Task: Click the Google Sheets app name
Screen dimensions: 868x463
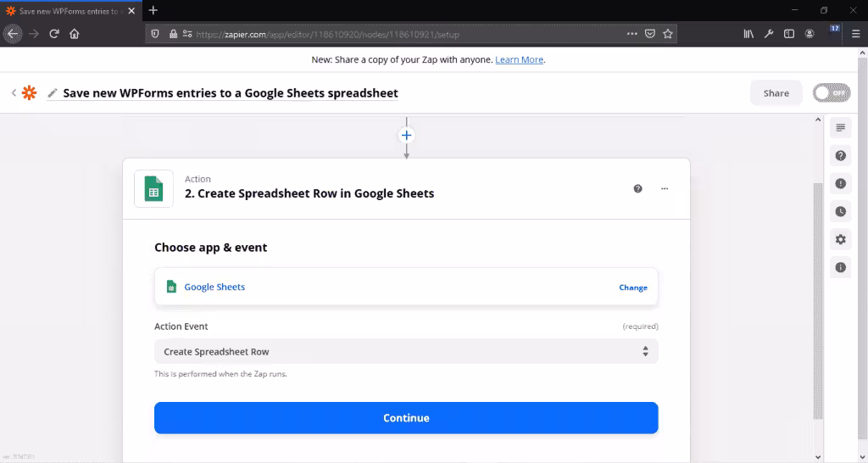Action: [214, 287]
